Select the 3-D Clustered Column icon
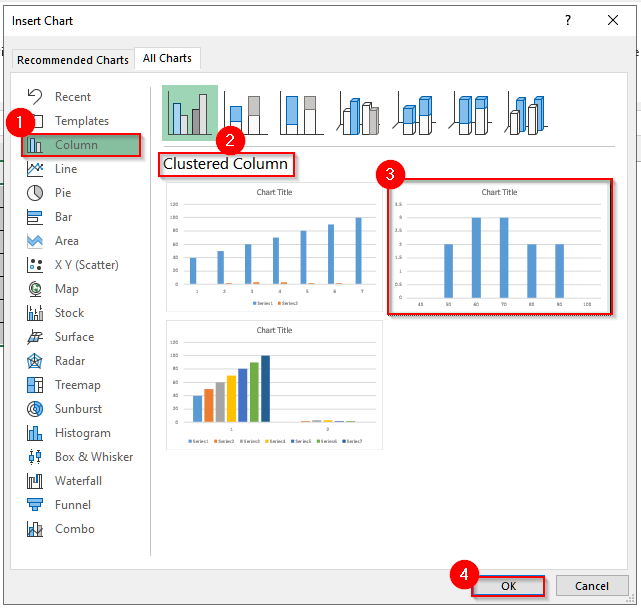The width and height of the screenshot is (641, 610). click(359, 112)
